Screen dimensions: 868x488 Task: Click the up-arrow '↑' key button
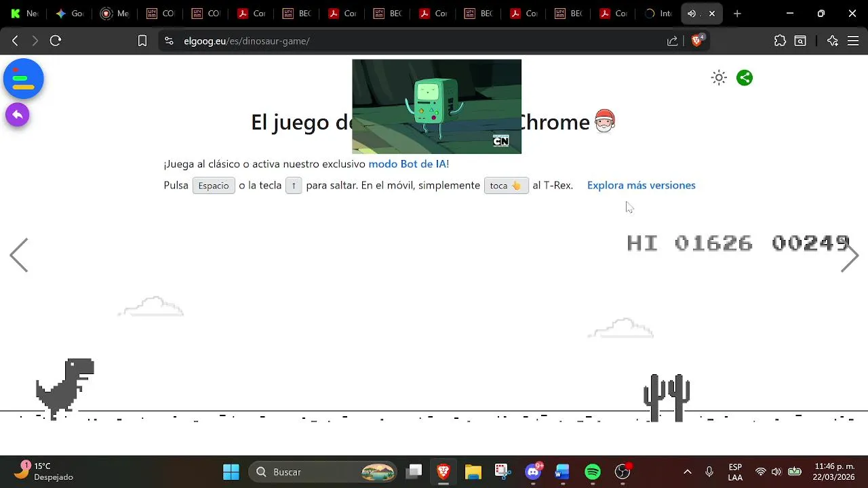(294, 186)
